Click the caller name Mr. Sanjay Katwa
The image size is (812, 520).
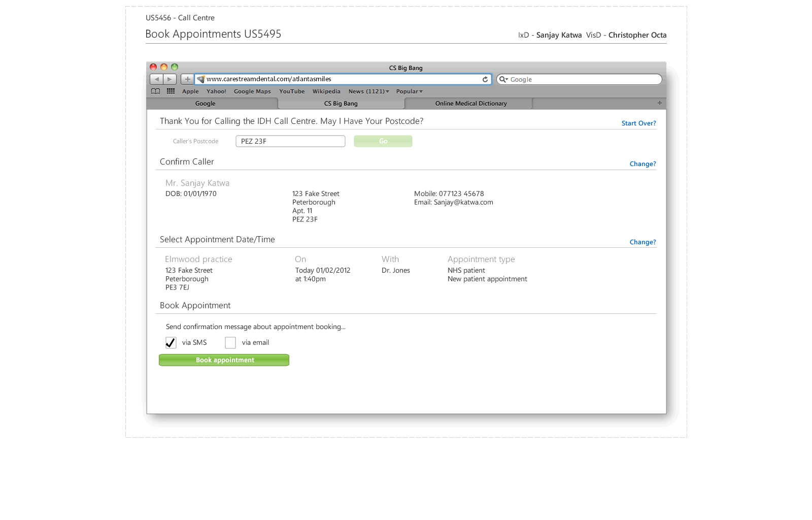197,183
